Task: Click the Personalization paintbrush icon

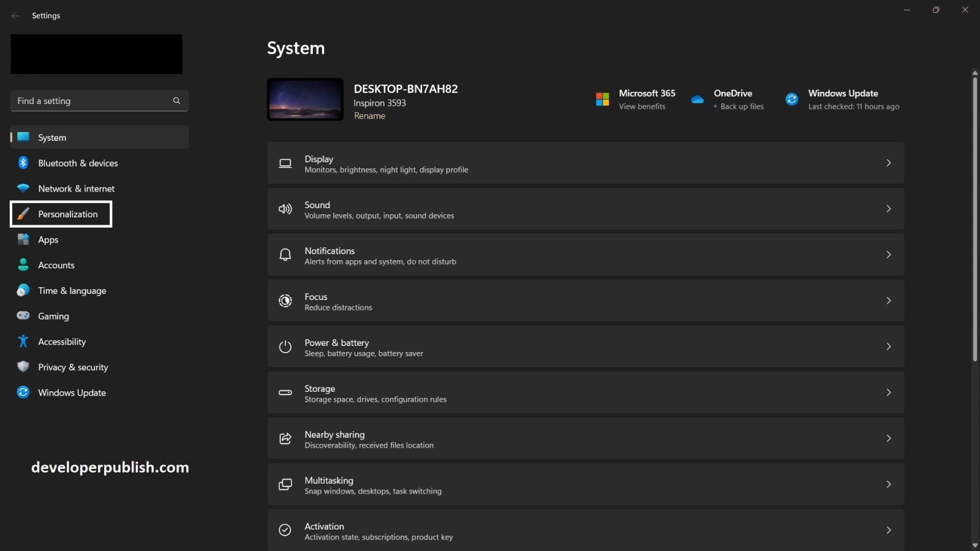Action: click(x=23, y=214)
